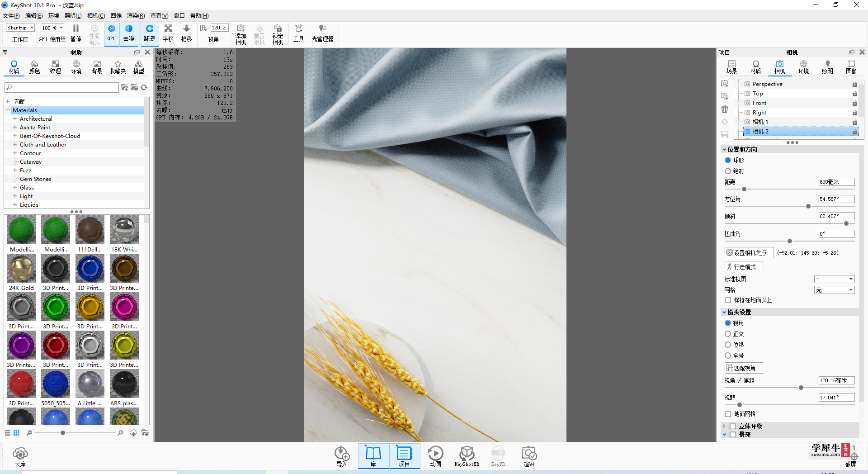Open the standard view (标准视图) dropdown
Image resolution: width=868 pixels, height=474 pixels.
(834, 279)
